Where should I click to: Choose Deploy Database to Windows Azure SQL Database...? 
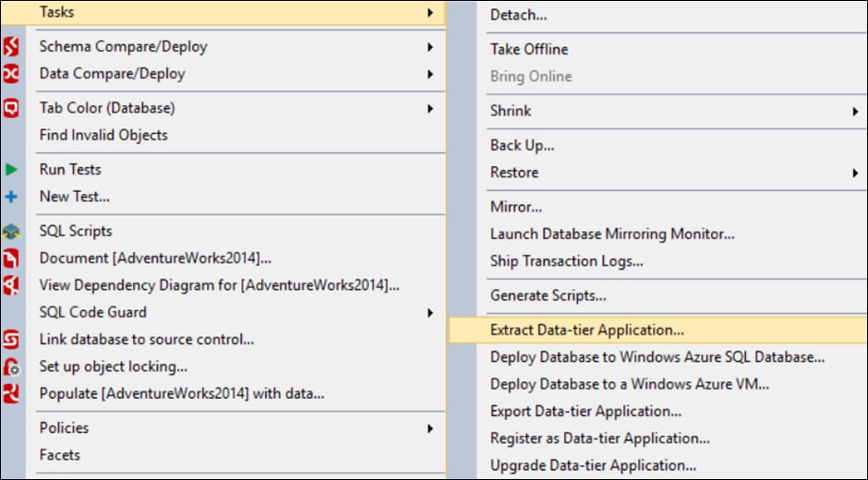pos(657,357)
